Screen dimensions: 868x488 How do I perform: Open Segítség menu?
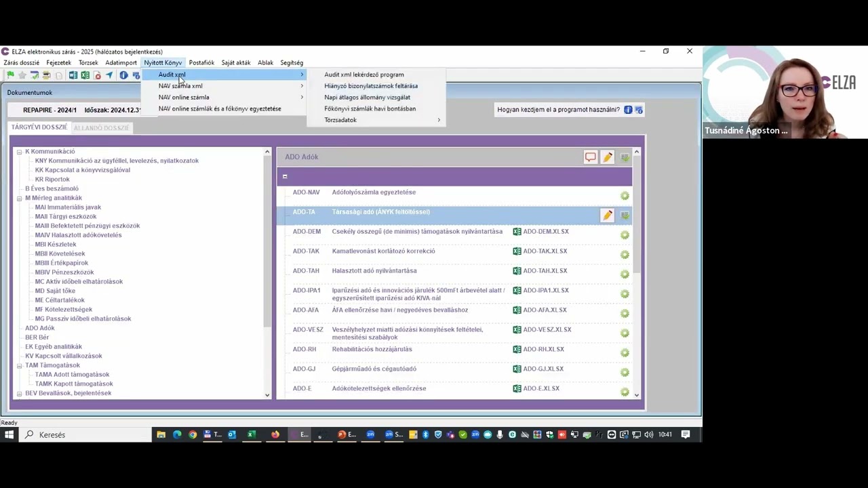[x=292, y=63]
